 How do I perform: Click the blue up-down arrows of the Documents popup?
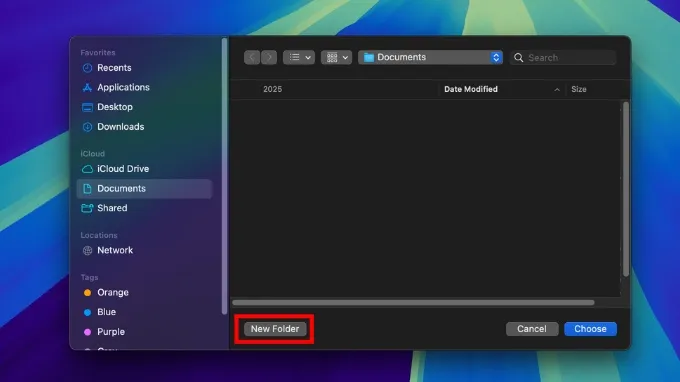(x=496, y=57)
